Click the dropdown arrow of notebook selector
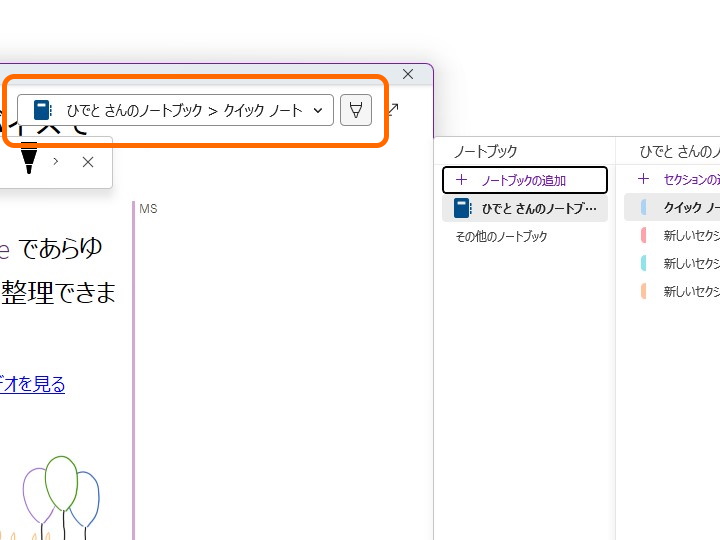 tap(318, 110)
